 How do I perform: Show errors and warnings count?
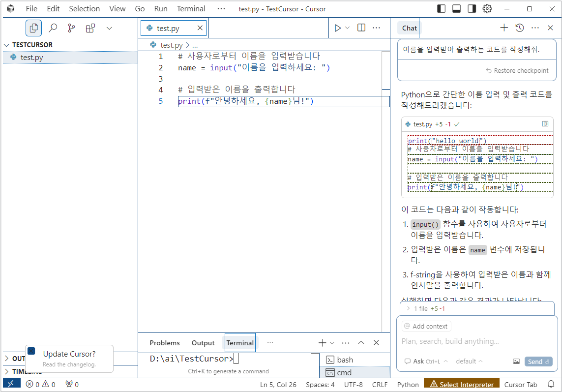coord(40,384)
